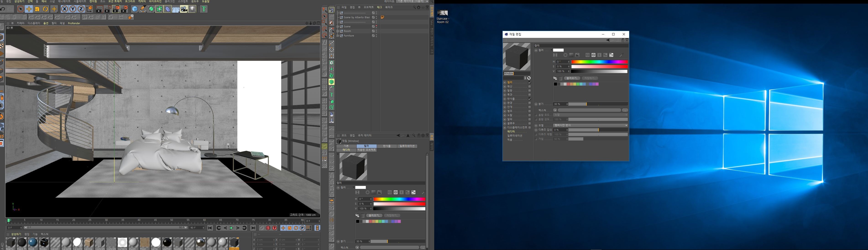Expand color triangle next to 컬러 in material editor
868x250 pixels.
point(551,50)
